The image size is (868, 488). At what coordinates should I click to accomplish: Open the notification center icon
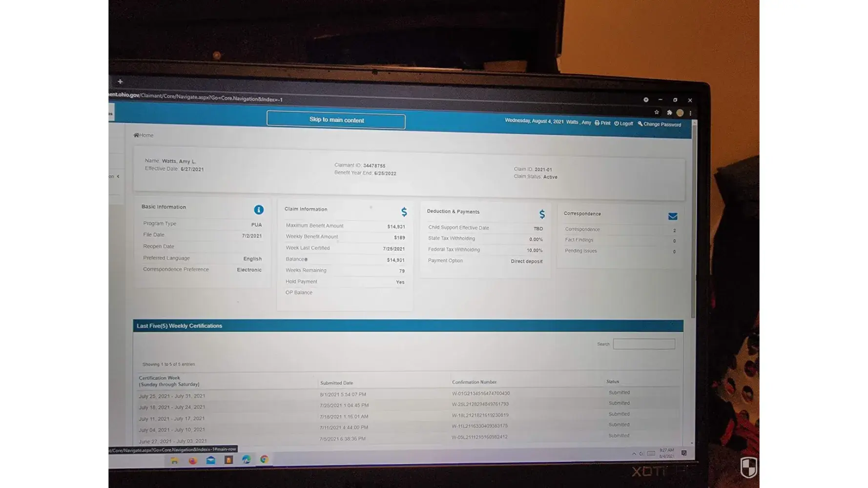[684, 453]
